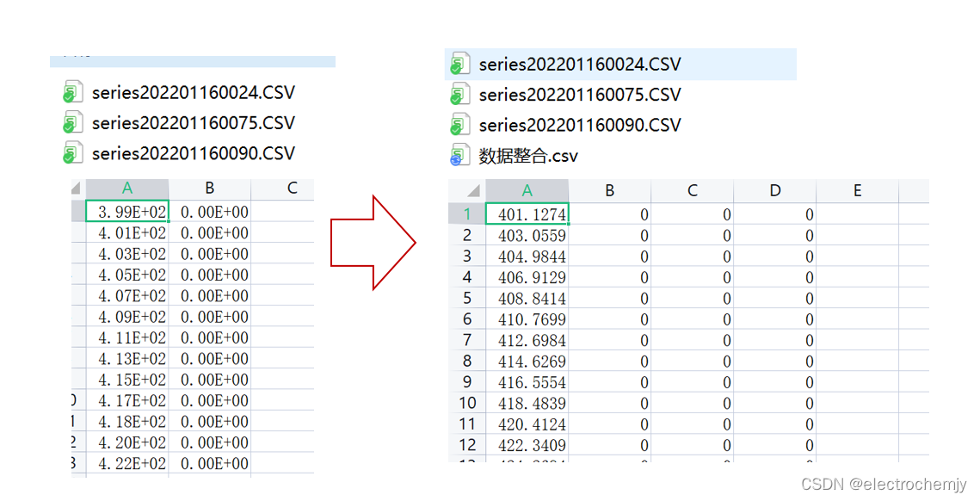980x501 pixels.
Task: Click CSV icon of left series202201160024.CSV
Action: tap(72, 92)
